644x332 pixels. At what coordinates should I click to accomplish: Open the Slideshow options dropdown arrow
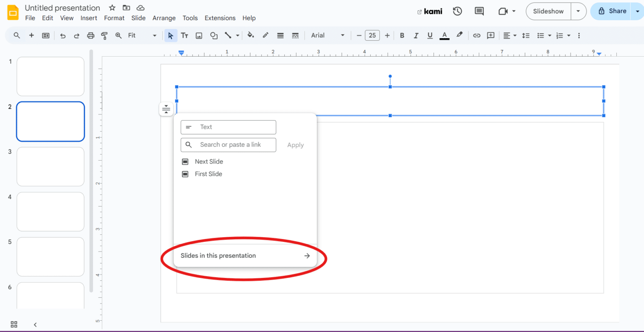[x=579, y=11]
